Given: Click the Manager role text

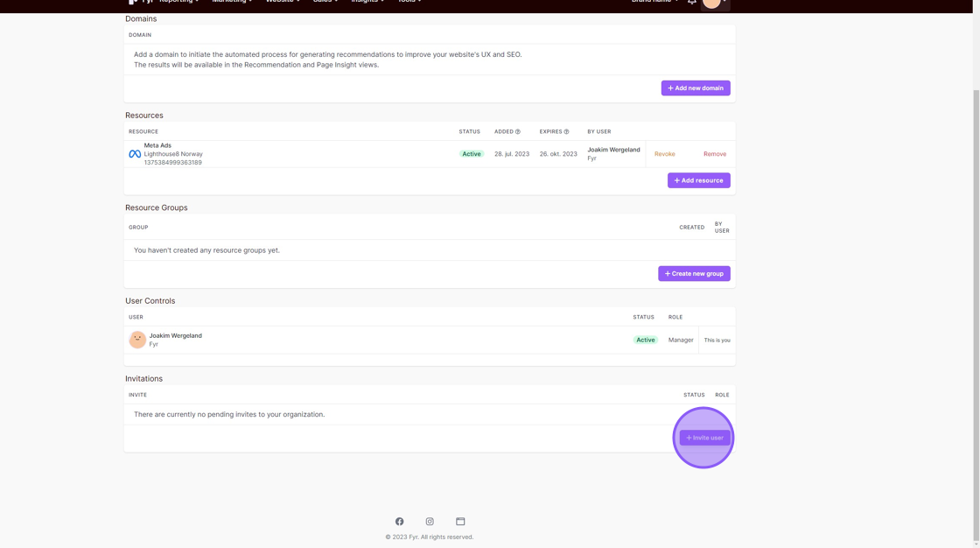Looking at the screenshot, I should [x=681, y=340].
